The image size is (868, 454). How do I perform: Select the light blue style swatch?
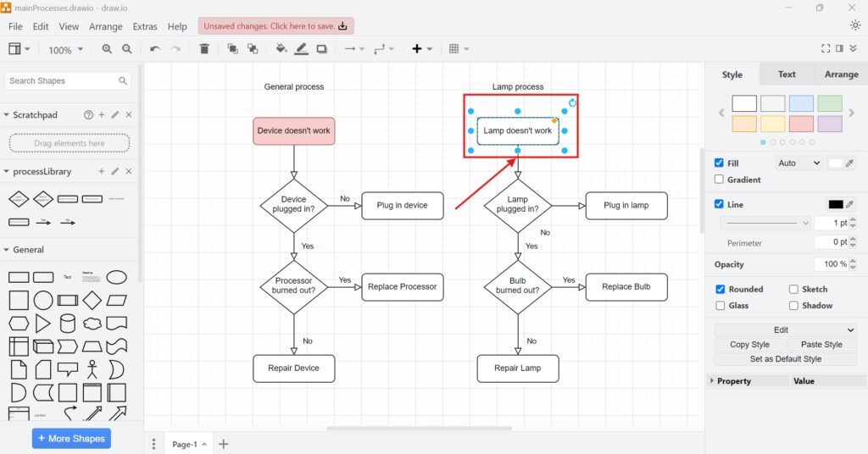pos(801,103)
